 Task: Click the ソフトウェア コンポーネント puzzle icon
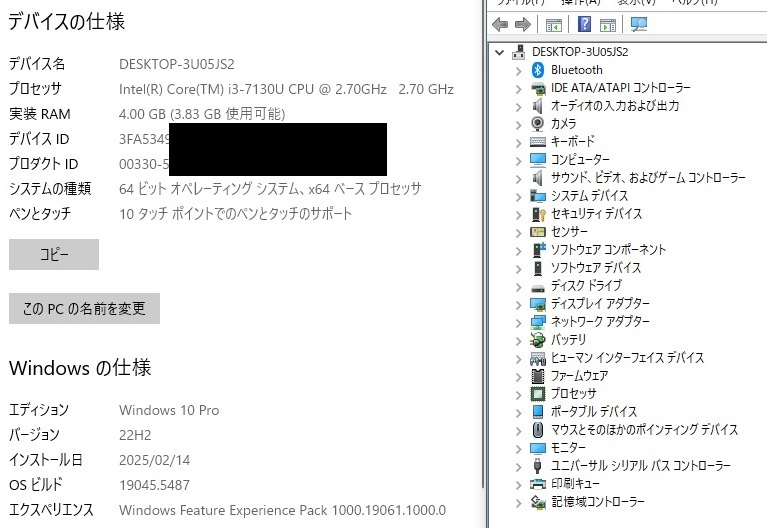538,250
